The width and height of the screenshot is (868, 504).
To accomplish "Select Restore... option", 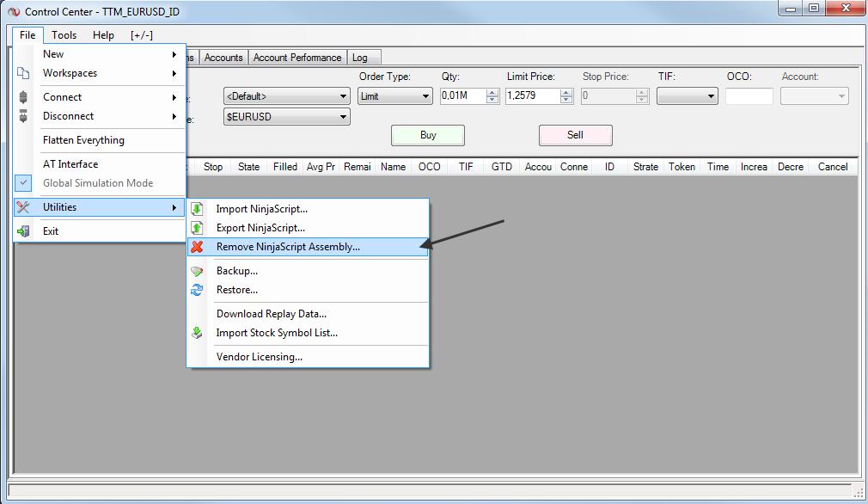I will coord(309,290).
